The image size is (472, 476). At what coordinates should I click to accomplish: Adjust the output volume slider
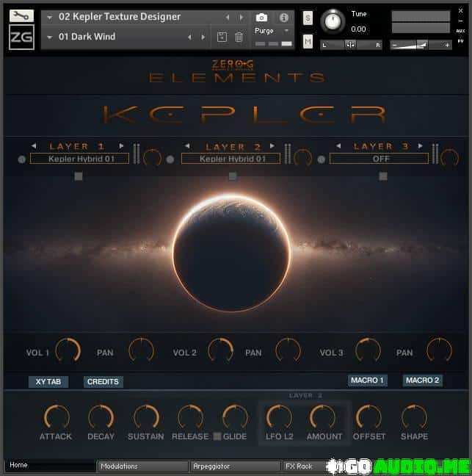[x=421, y=46]
